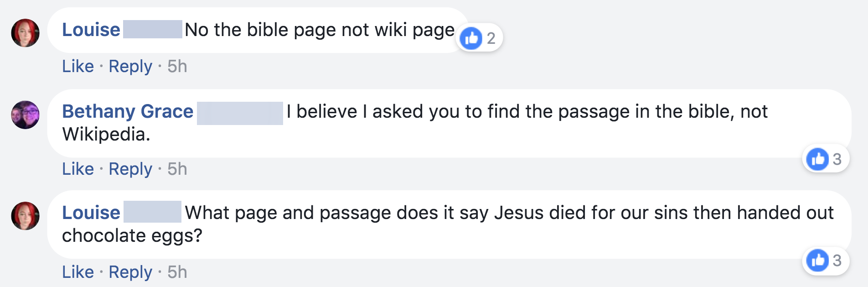Like Bethany Grace's Wikipedia comment

(x=78, y=169)
